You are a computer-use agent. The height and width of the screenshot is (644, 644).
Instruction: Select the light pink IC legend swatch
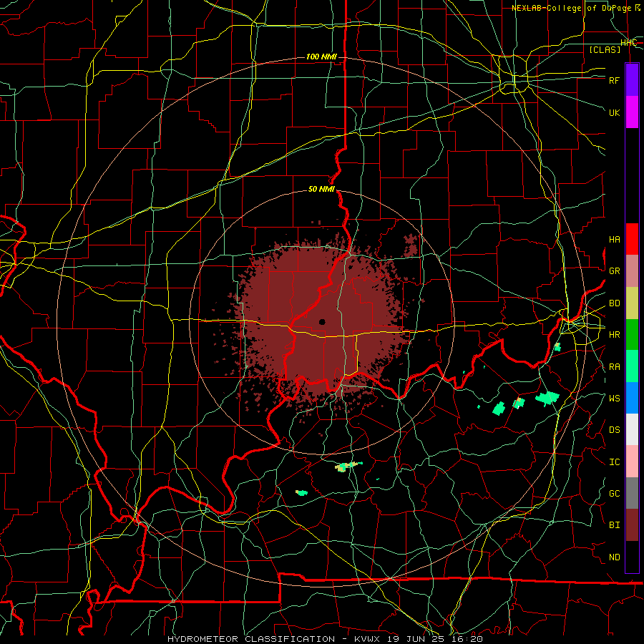coord(632,462)
